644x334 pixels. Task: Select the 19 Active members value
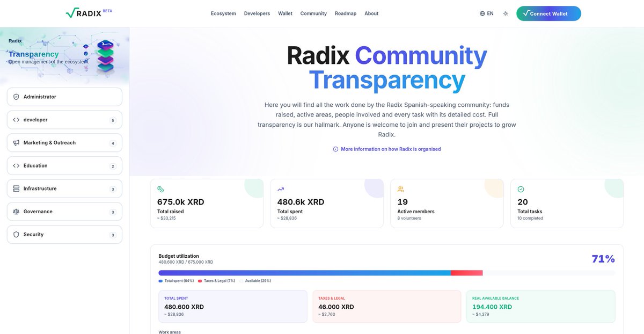tap(402, 202)
